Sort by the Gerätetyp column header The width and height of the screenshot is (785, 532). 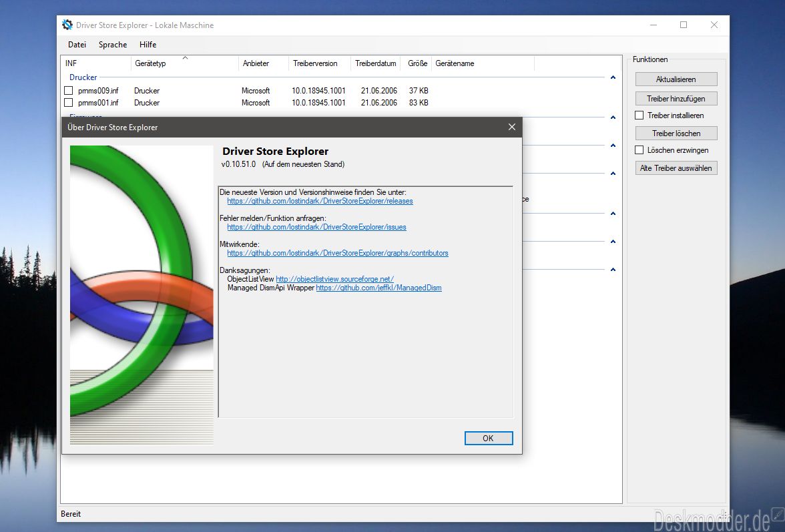[185, 63]
